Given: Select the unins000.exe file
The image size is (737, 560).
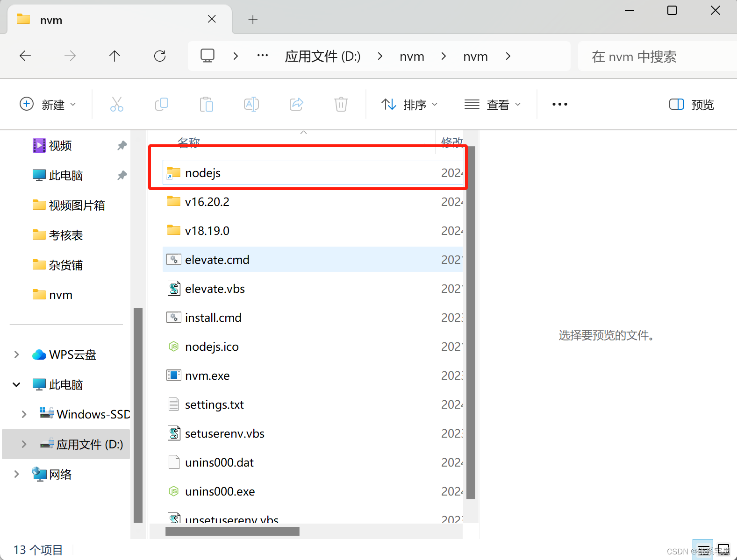Looking at the screenshot, I should point(312,491).
